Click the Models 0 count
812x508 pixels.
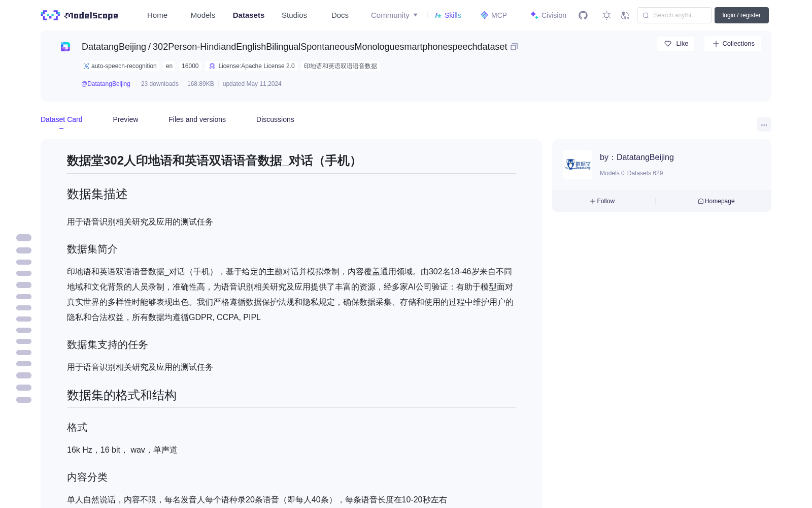point(612,173)
